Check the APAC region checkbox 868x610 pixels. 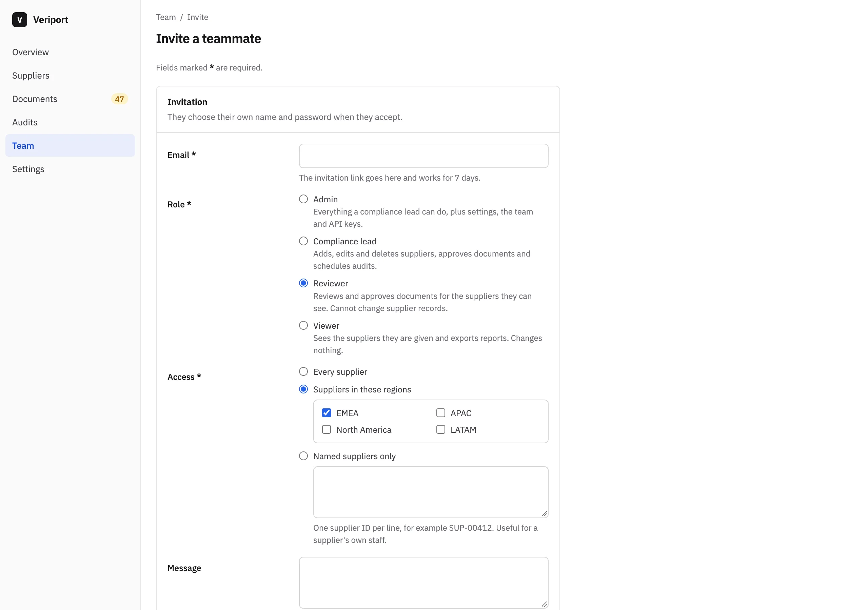point(440,413)
